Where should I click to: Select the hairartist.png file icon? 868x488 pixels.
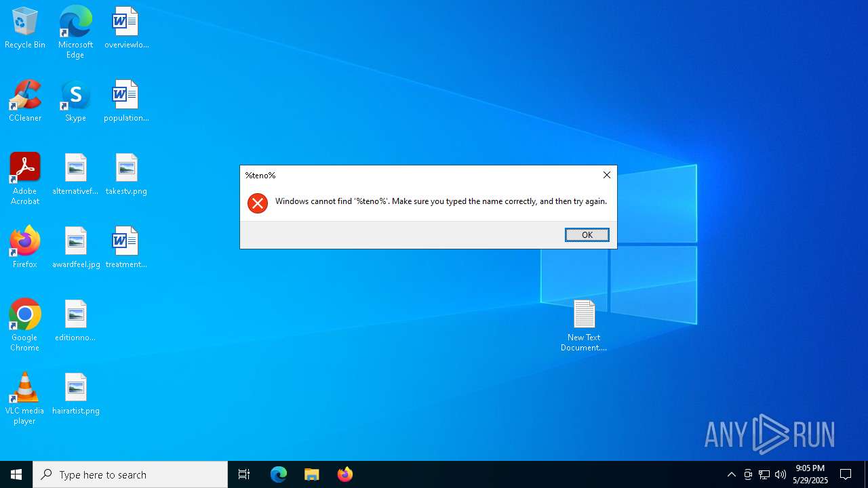pos(76,394)
